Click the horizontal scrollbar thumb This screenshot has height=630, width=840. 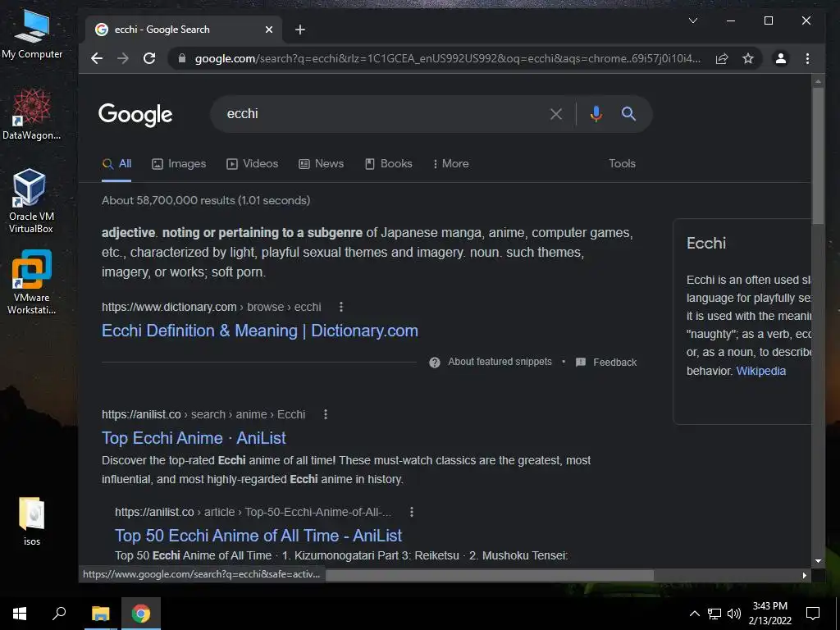tap(489, 575)
